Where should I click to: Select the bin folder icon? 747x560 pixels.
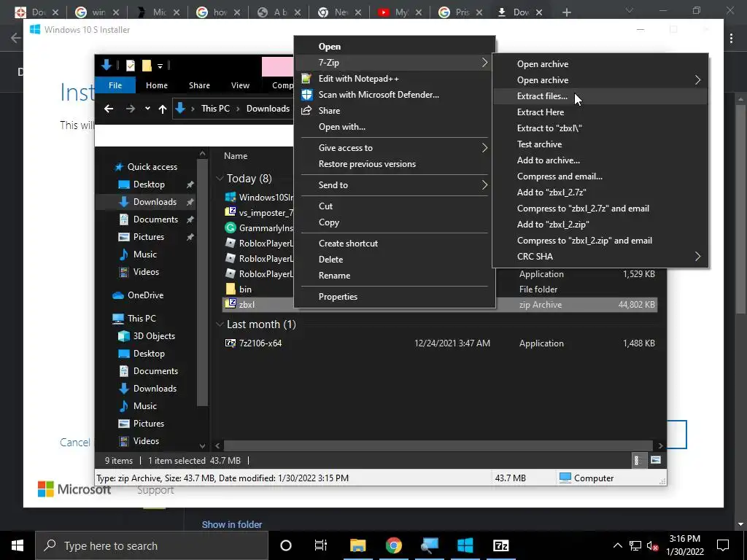click(x=231, y=289)
